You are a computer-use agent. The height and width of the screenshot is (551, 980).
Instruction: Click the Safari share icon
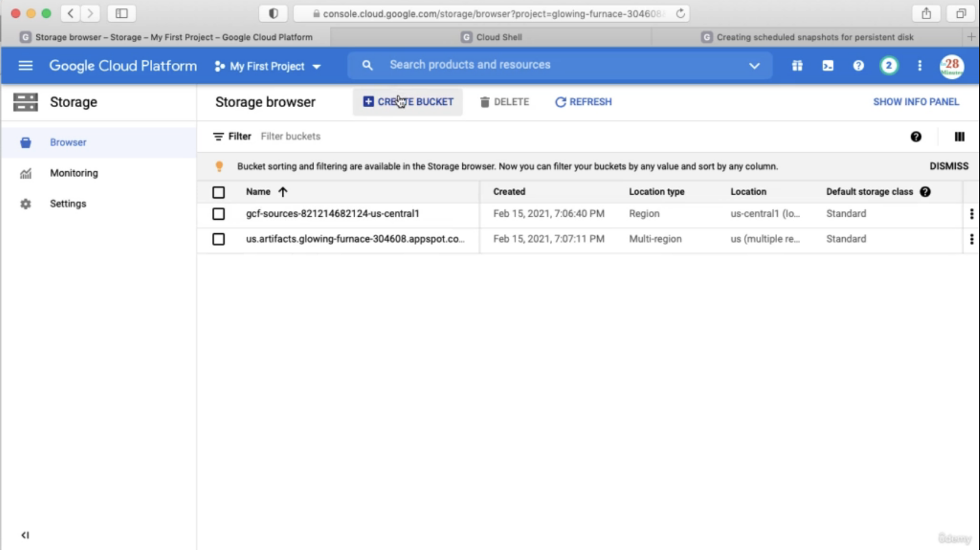[x=926, y=13]
